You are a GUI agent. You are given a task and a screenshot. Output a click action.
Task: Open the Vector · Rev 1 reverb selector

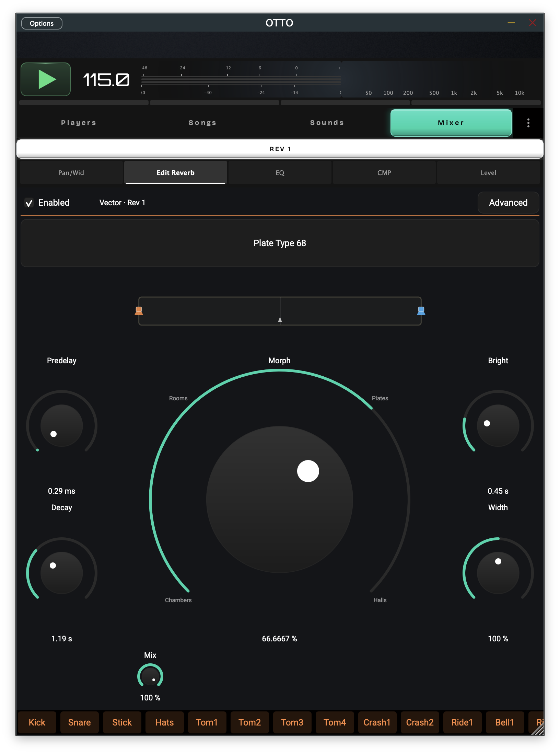[122, 203]
